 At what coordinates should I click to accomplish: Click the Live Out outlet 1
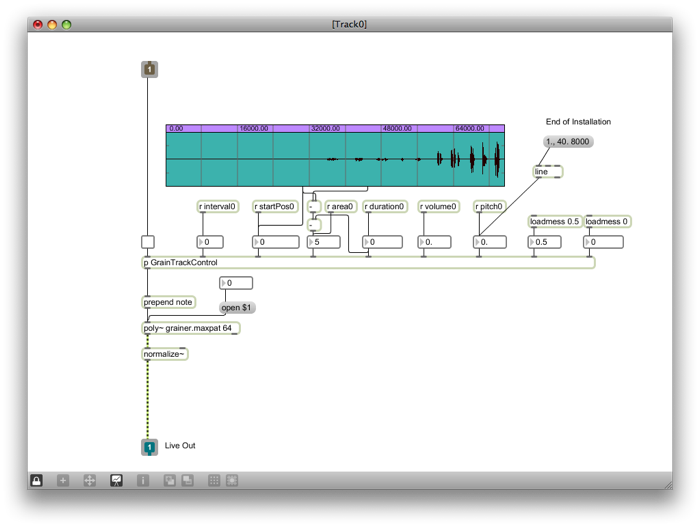(150, 447)
